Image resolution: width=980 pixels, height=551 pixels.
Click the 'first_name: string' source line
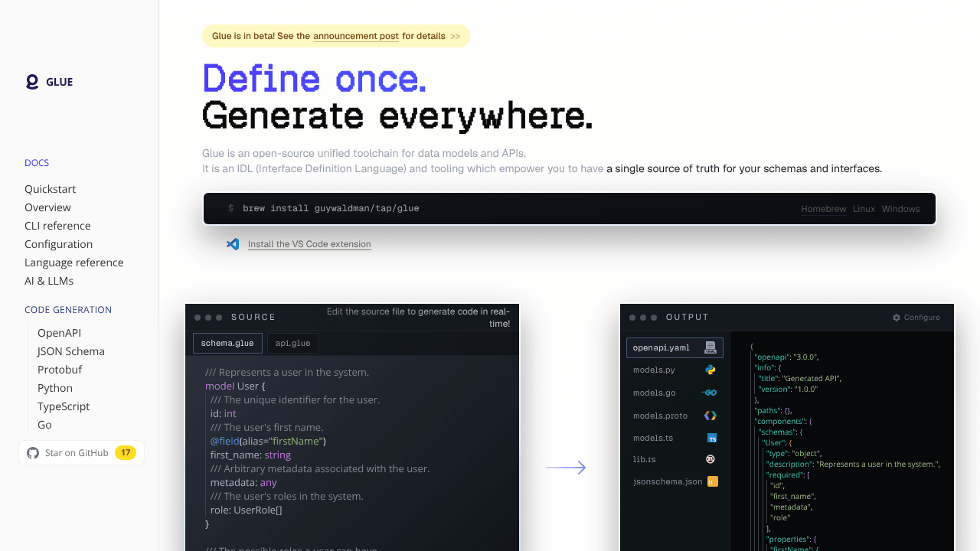click(250, 455)
